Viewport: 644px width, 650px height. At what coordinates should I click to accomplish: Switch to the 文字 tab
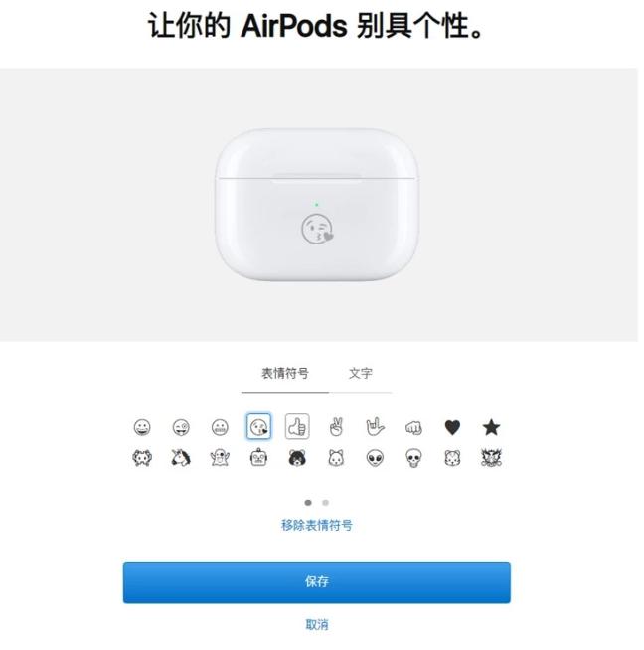(360, 374)
